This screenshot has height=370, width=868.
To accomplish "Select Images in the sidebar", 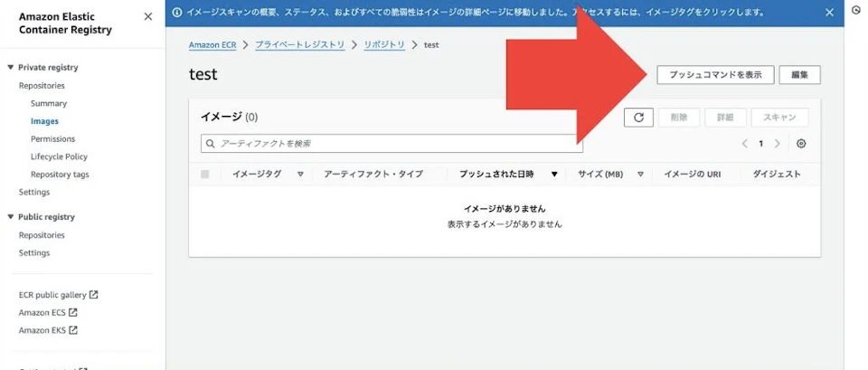I will 45,121.
